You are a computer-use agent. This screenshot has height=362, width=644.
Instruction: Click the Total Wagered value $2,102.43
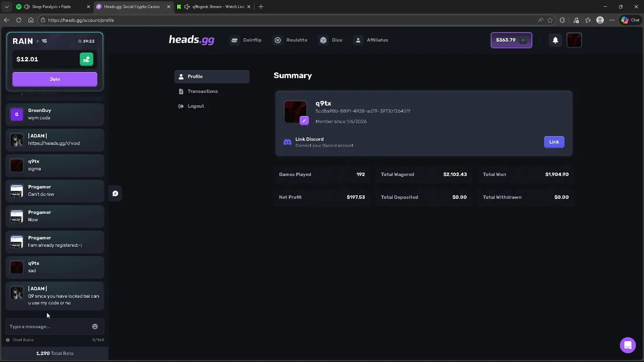click(455, 174)
